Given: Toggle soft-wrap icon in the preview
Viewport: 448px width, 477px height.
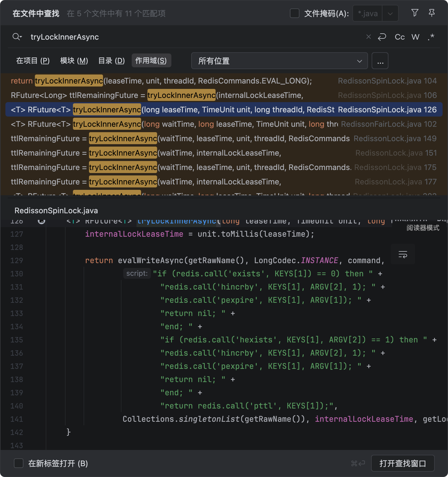Looking at the screenshot, I should coord(403,254).
